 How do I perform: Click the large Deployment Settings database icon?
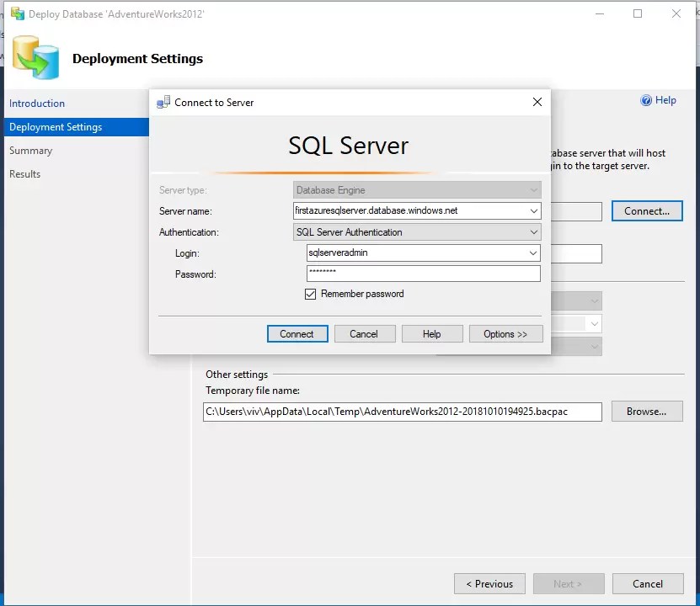click(35, 57)
